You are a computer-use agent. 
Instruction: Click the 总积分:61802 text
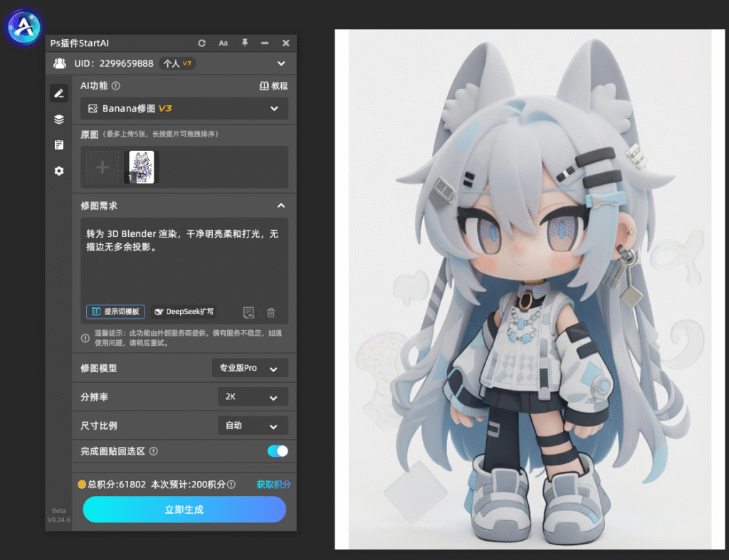click(117, 485)
